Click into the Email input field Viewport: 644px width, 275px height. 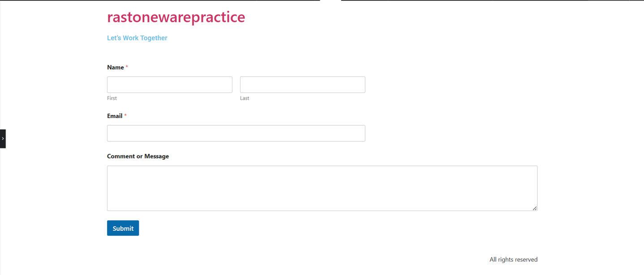pos(236,133)
